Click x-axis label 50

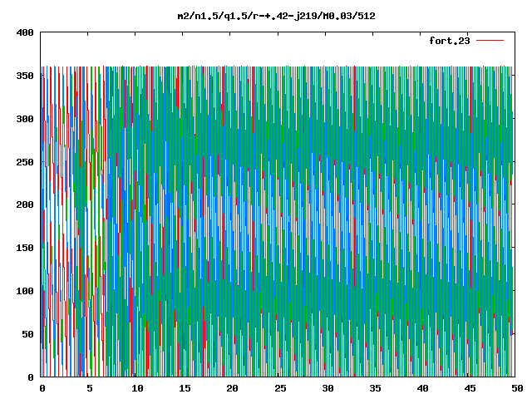517,388
